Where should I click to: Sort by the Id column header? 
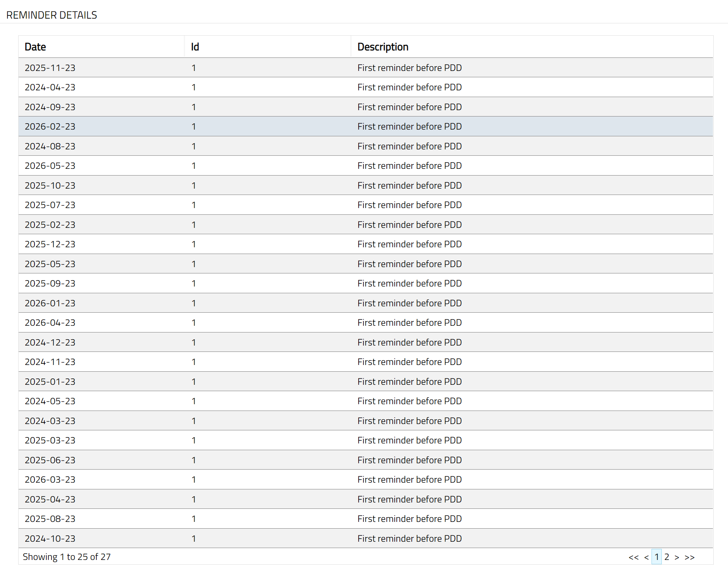click(x=195, y=47)
